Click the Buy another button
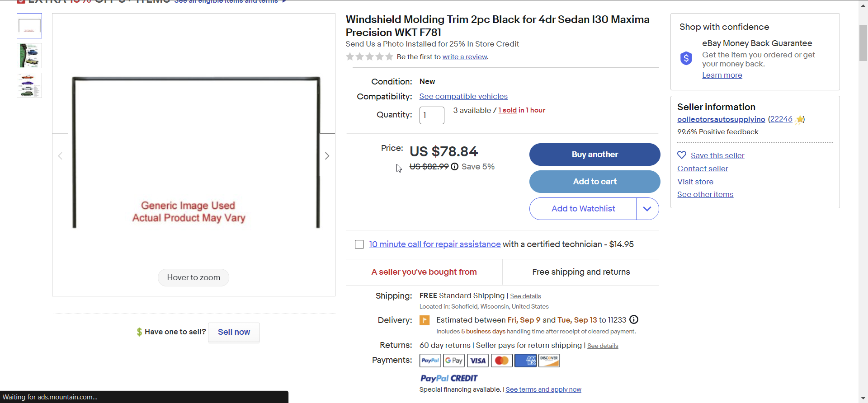 click(594, 155)
